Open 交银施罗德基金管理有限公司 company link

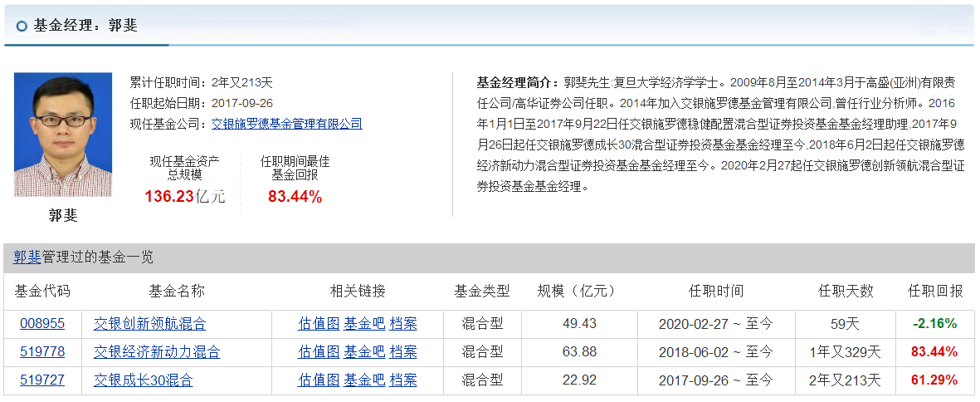(x=287, y=124)
